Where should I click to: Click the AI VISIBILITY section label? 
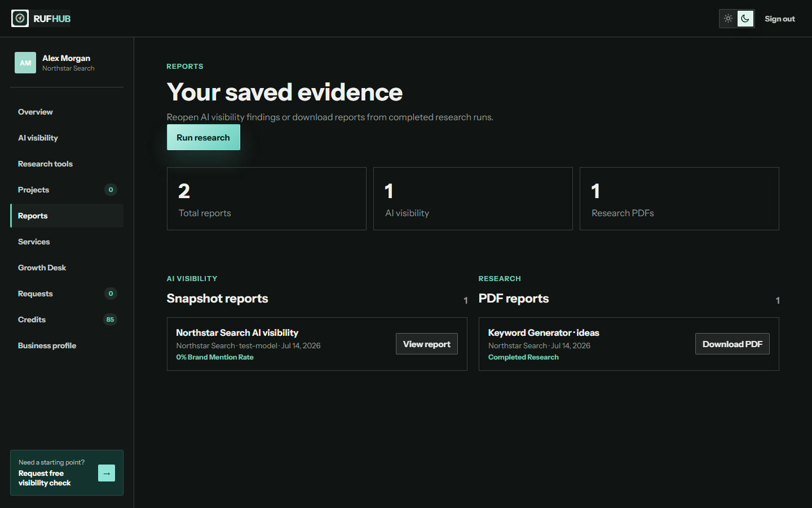coord(192,279)
